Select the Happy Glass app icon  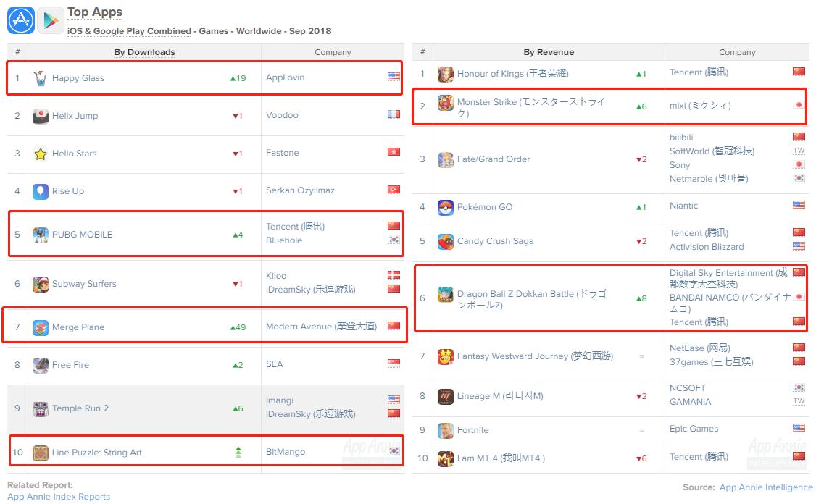tap(40, 77)
